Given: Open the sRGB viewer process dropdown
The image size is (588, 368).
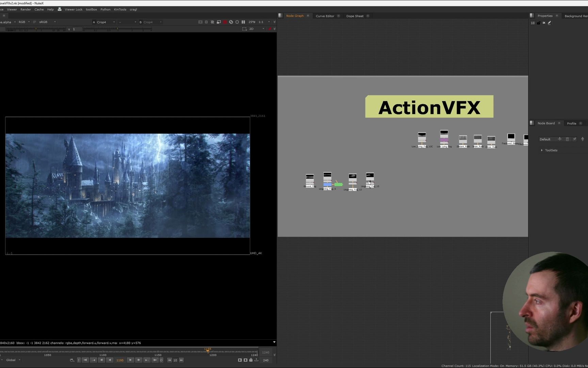Looking at the screenshot, I should tap(47, 22).
